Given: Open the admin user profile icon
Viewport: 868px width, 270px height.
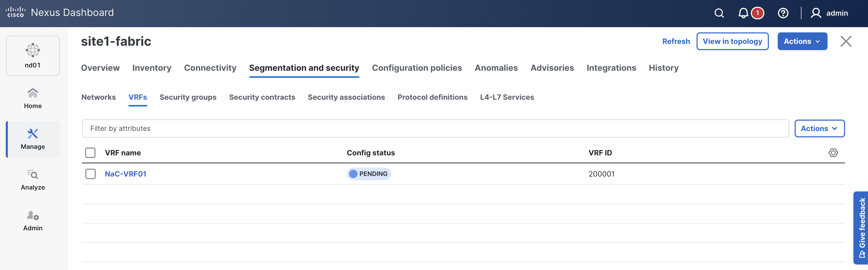Looking at the screenshot, I should tap(816, 13).
